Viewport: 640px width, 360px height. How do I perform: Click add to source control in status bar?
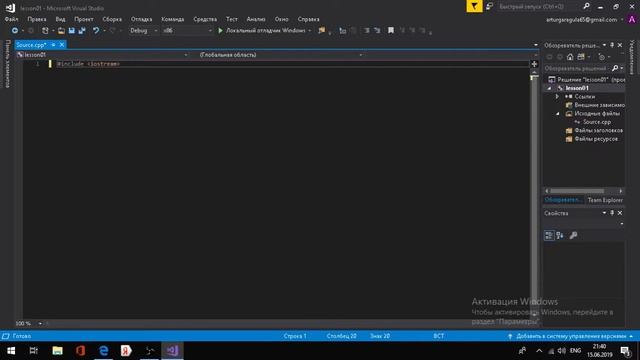571,336
